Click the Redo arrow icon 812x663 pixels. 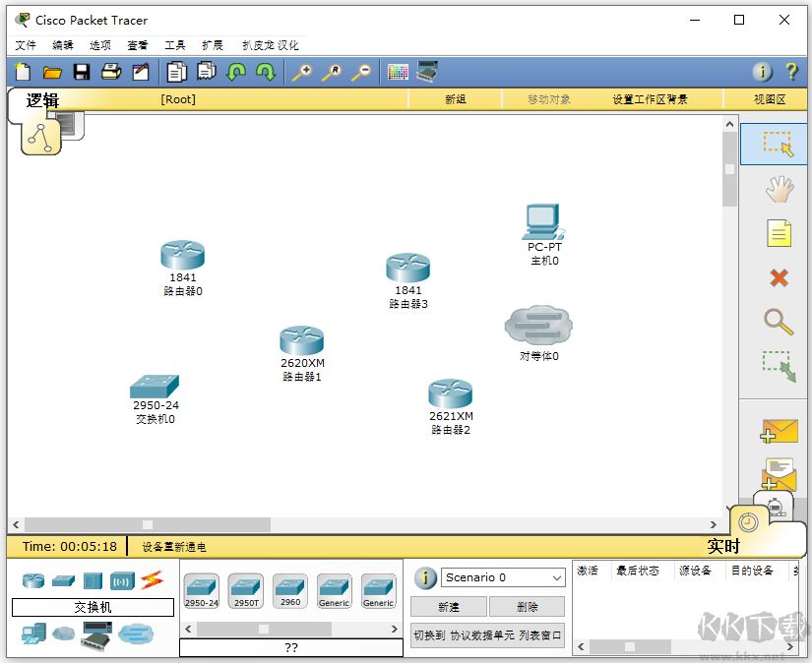(x=266, y=72)
